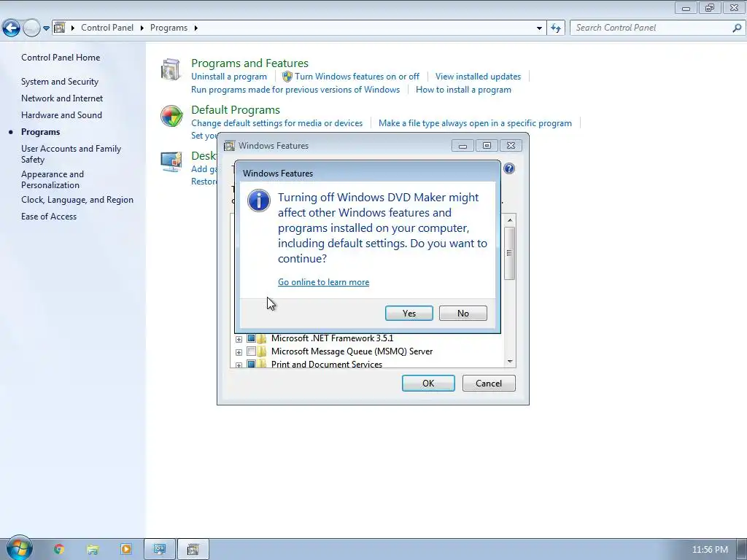Click the Programs and Features icon
Image resolution: width=747 pixels, height=560 pixels.
171,69
